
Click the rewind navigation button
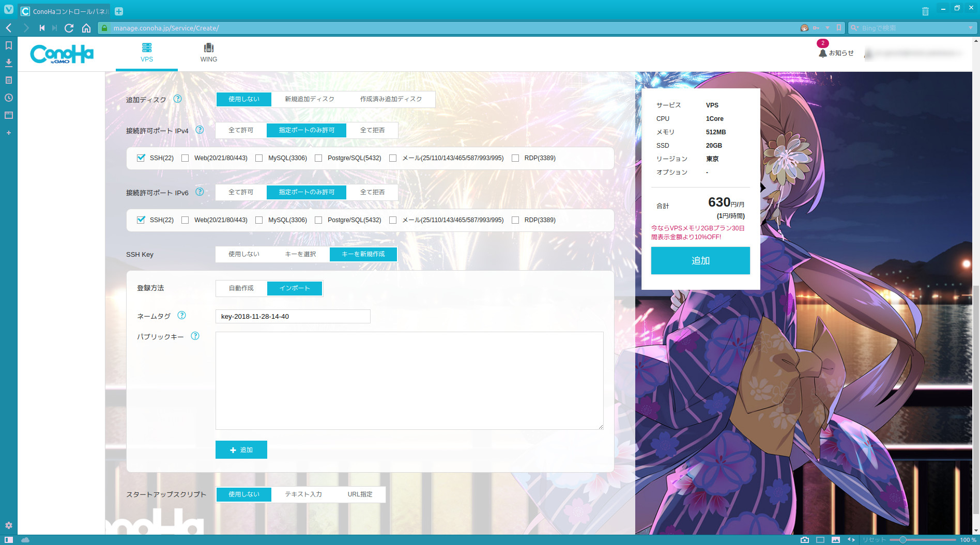coord(42,28)
